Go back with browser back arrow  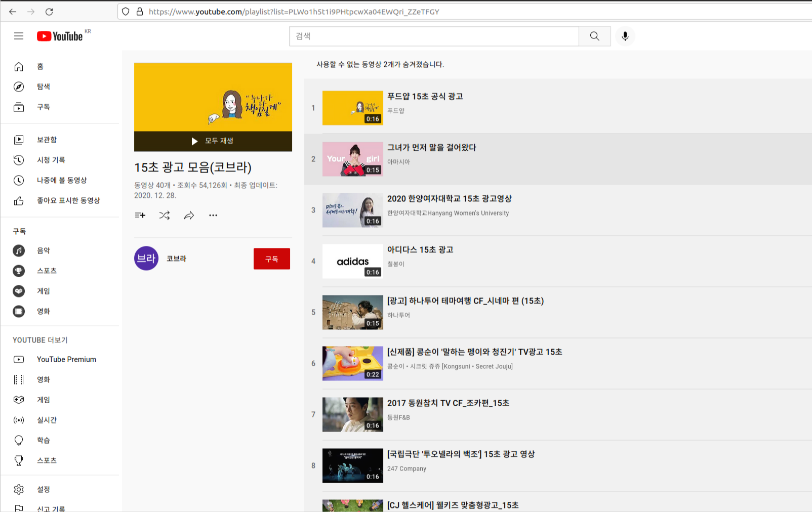click(x=13, y=12)
